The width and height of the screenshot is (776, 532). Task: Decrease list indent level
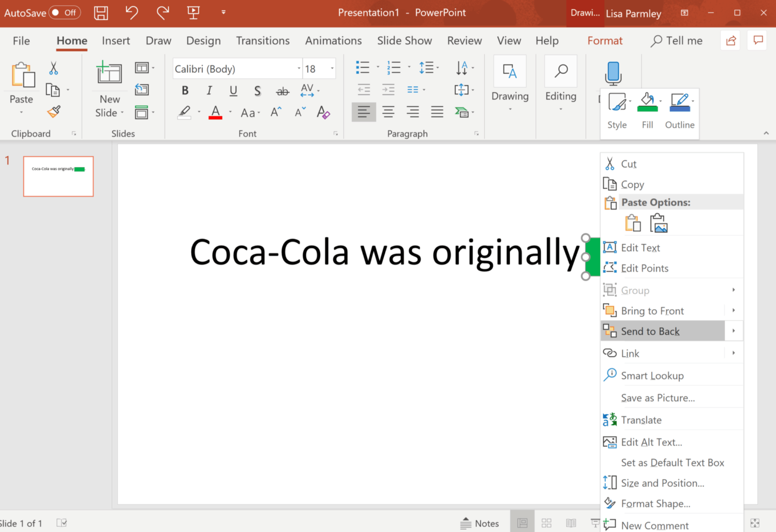(364, 90)
